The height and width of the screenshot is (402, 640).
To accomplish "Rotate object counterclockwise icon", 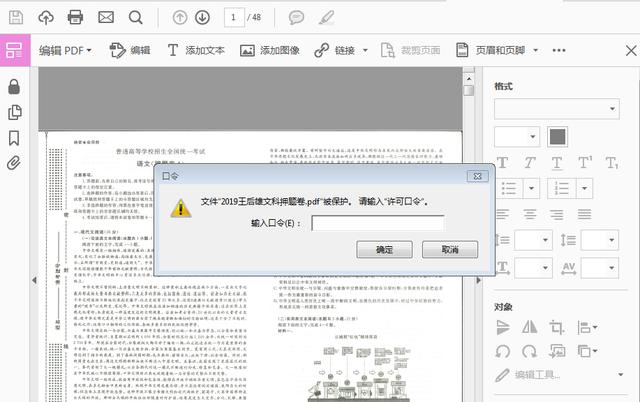I will (x=502, y=351).
